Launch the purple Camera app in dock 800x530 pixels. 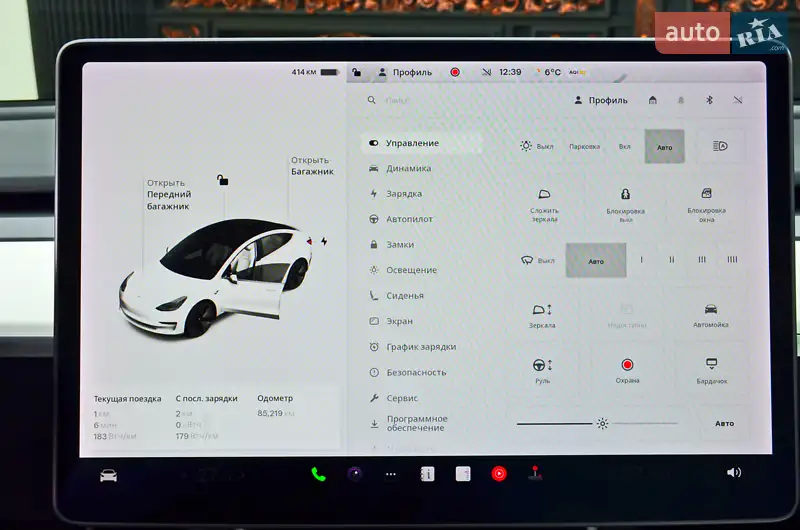pyautogui.click(x=355, y=474)
